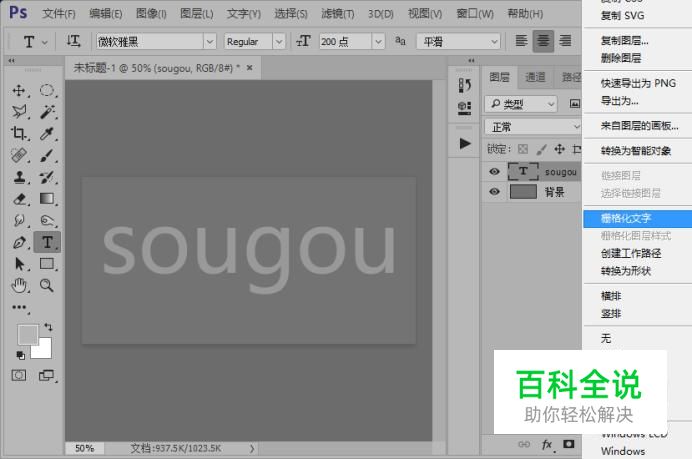Hide the 背景 layer

click(x=494, y=192)
